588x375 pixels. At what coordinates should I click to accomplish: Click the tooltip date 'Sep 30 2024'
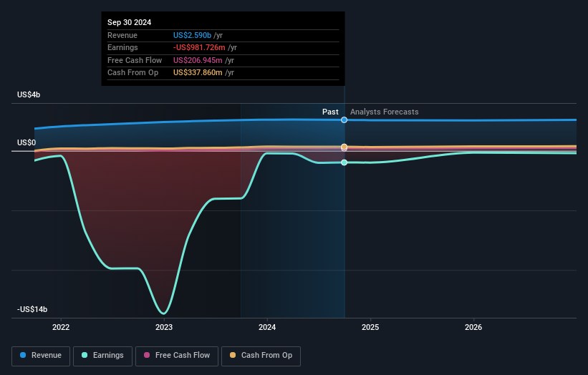click(x=130, y=22)
